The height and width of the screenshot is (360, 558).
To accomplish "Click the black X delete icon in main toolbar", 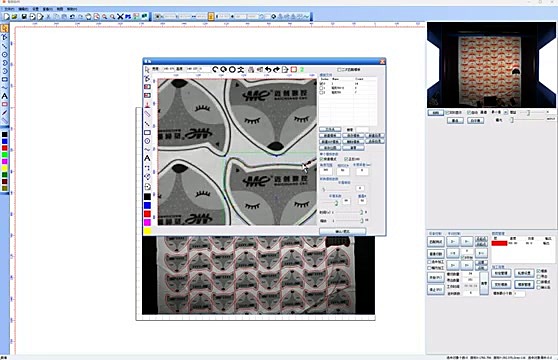I will click(120, 16).
